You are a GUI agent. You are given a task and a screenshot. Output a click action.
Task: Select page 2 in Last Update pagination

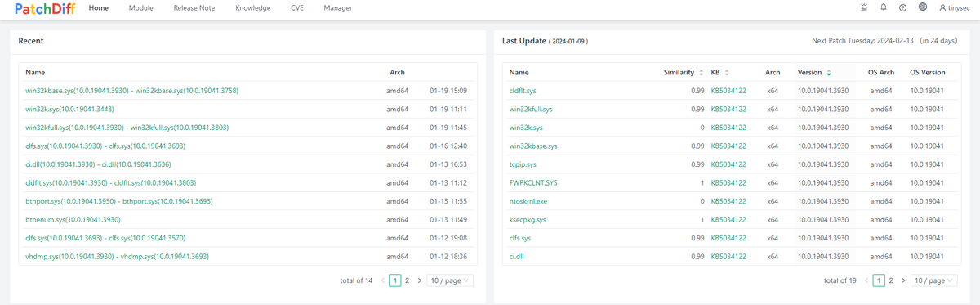(891, 280)
